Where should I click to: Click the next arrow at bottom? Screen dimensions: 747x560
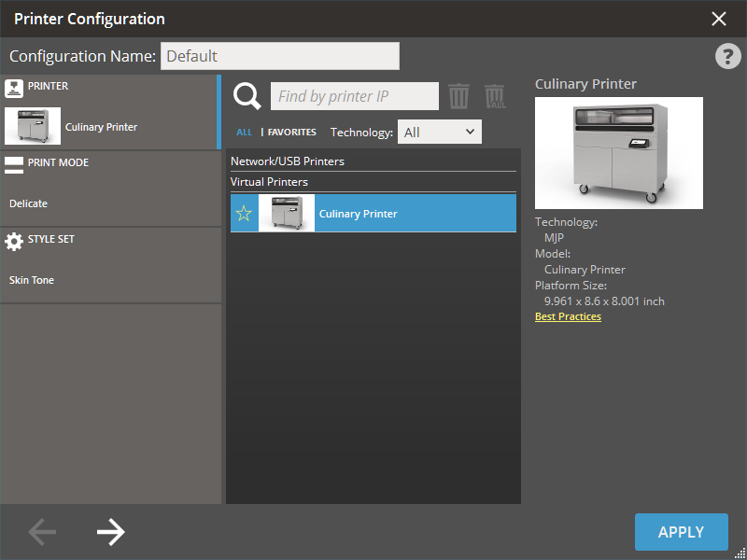(x=110, y=532)
